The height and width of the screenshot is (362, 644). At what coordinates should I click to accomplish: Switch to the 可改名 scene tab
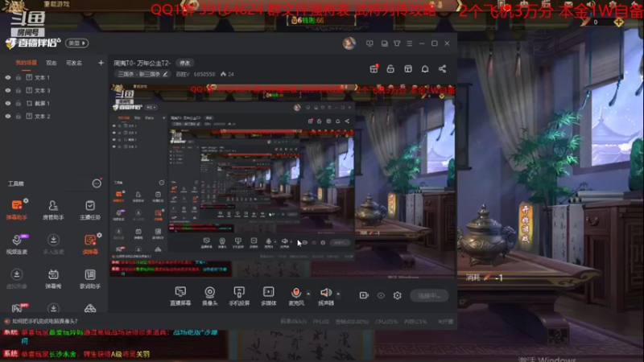click(74, 63)
